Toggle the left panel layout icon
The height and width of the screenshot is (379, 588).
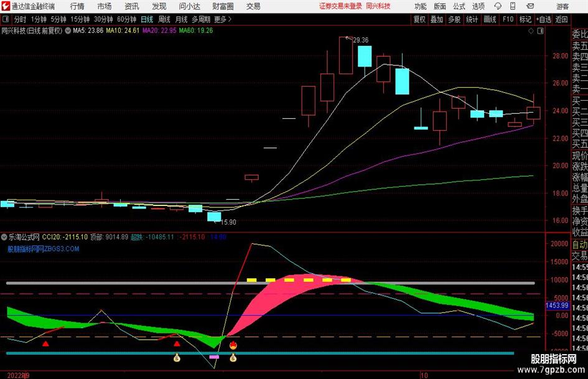(5, 19)
